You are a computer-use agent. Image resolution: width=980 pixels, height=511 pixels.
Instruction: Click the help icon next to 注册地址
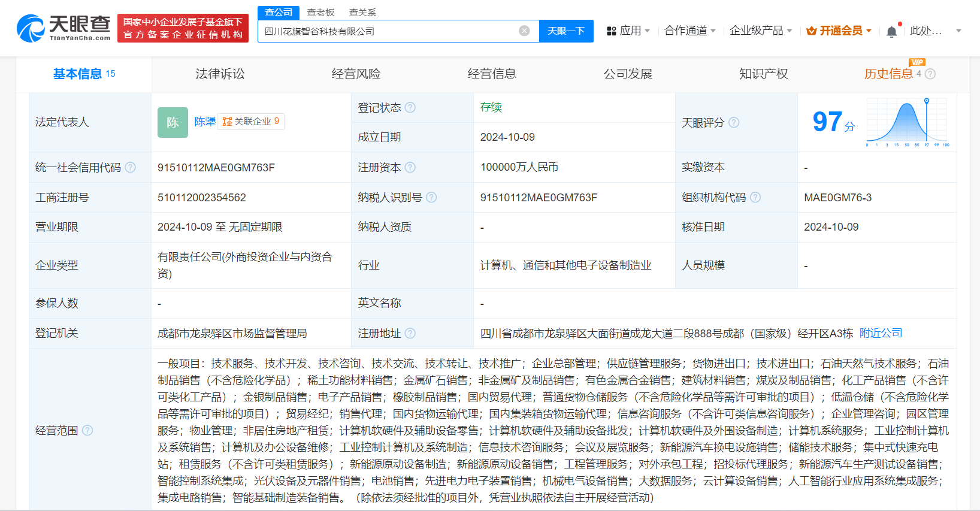tap(410, 333)
